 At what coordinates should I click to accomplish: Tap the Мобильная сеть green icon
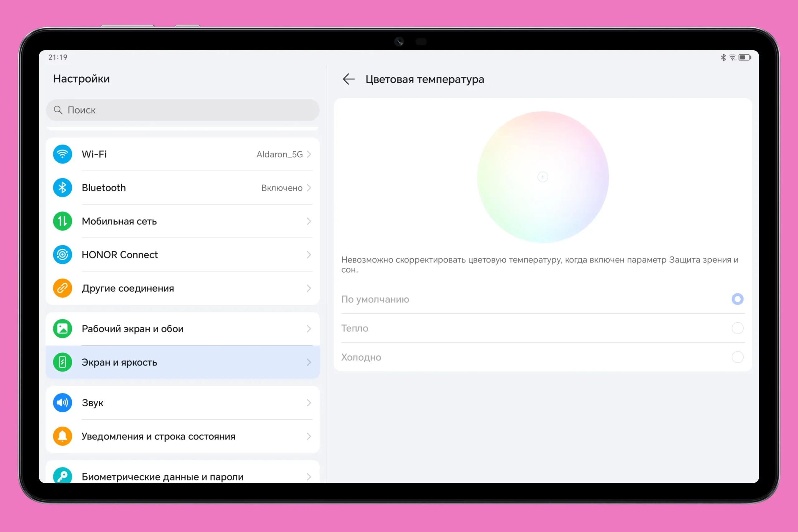click(x=62, y=221)
